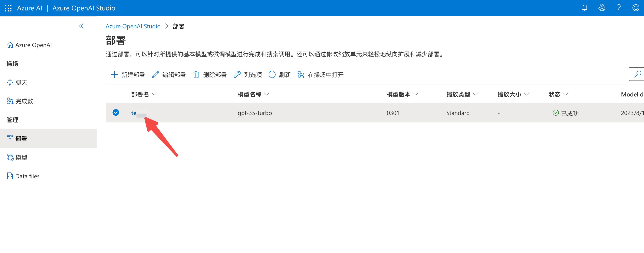Click the Azure OpenAI Studio breadcrumb link
Viewport: 644px width, 253px height.
coord(133,26)
